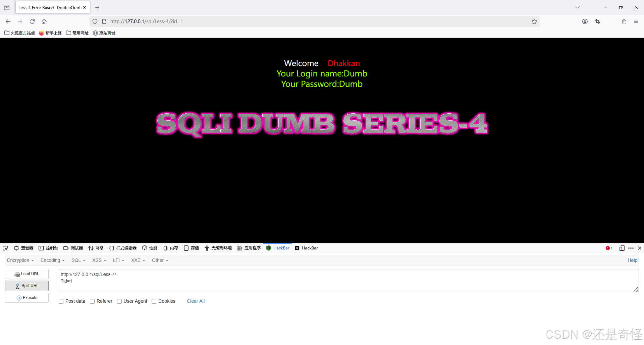Viewport: 644px width, 345px height.
Task: Click the 'Your Login name:Dumb' text
Action: (322, 74)
